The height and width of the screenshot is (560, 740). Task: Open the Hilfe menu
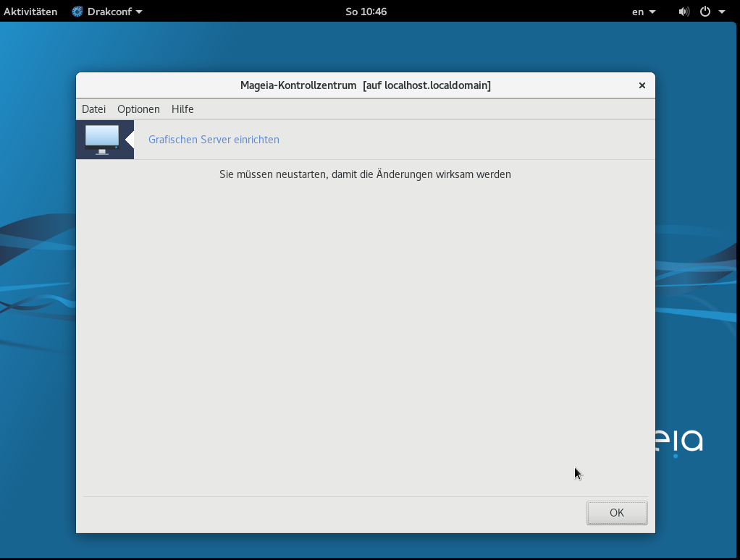tap(182, 109)
